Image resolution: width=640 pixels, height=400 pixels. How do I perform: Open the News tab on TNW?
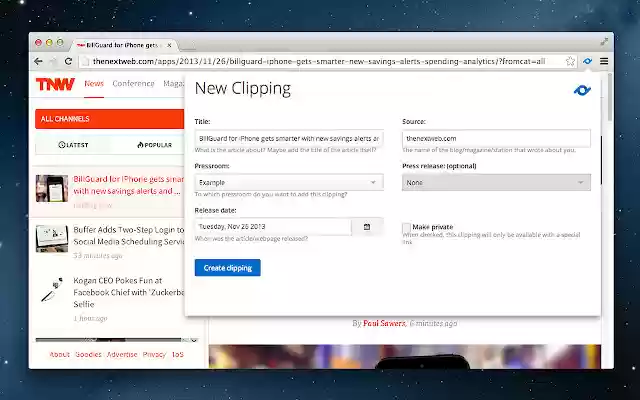[94, 84]
